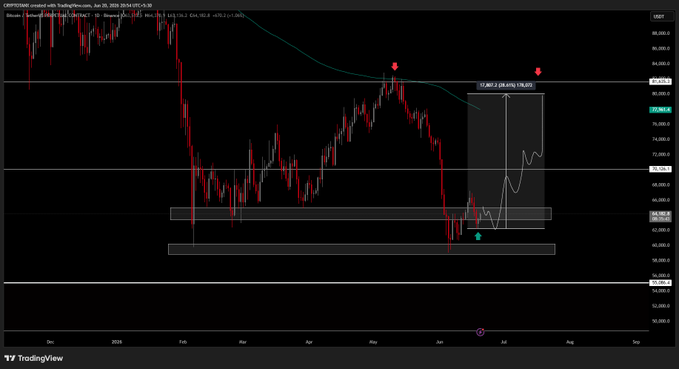
Task: Click the 64,182.8 current price tag
Action: coord(660,216)
